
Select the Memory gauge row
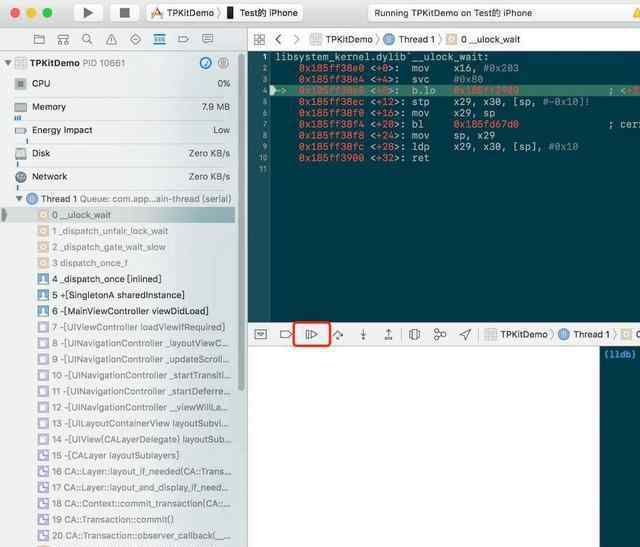pos(120,107)
